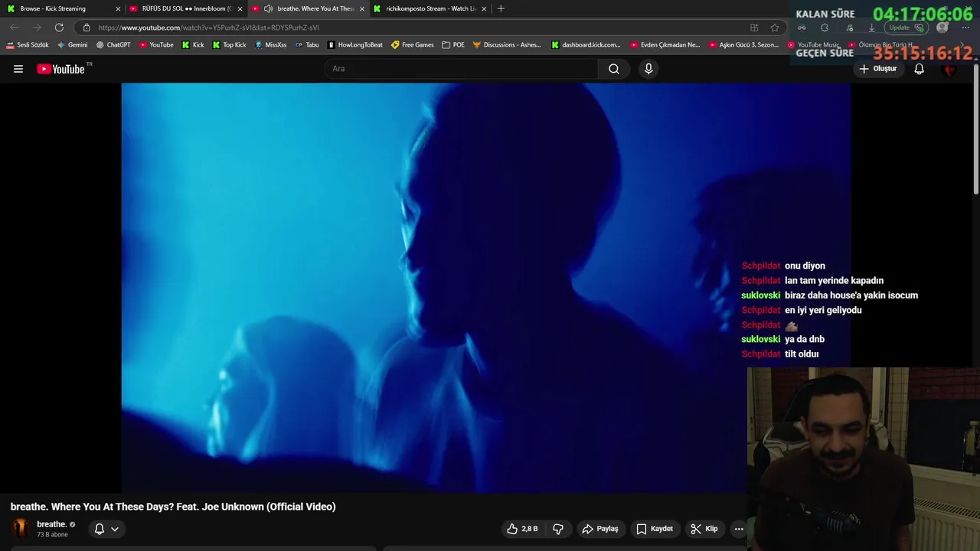This screenshot has width=980, height=551.
Task: Click the Oluştur create button
Action: click(877, 69)
